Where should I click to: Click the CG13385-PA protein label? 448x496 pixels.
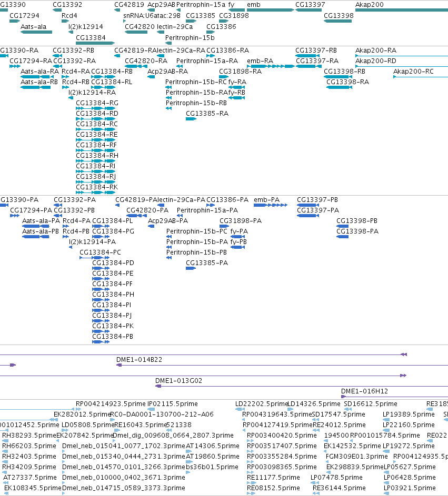click(x=207, y=263)
